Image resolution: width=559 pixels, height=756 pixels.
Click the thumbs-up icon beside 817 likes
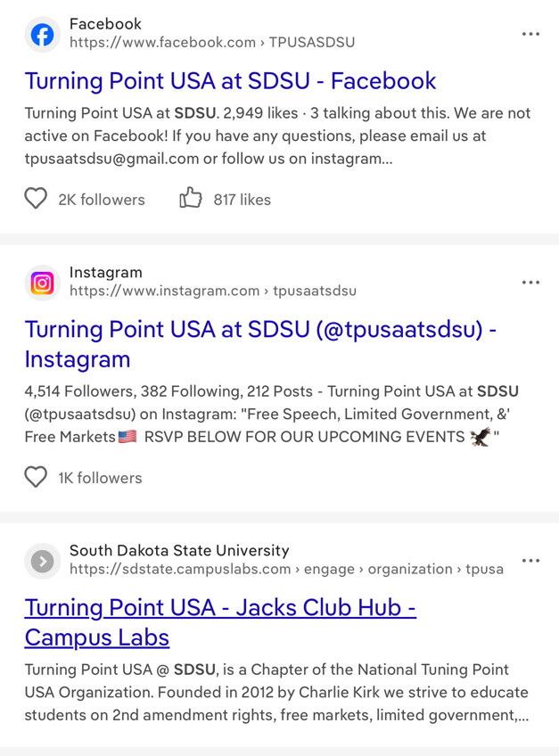[191, 199]
